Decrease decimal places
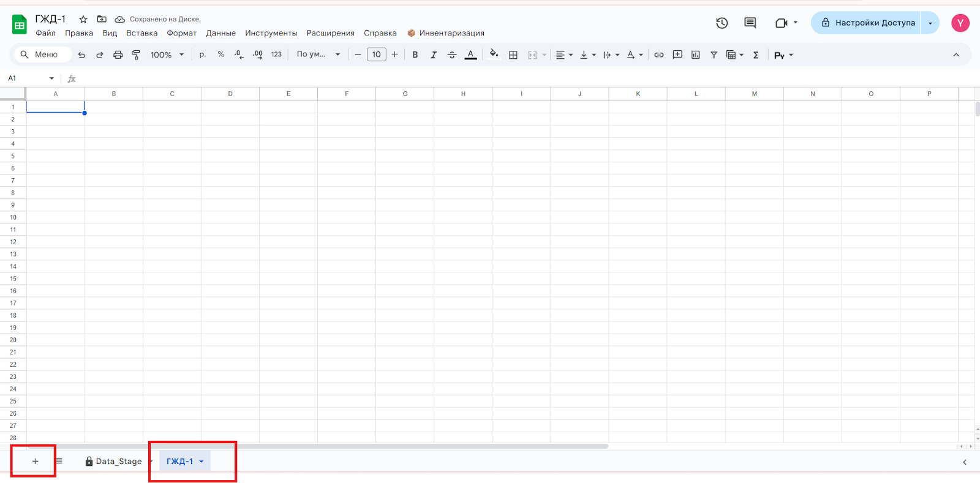The image size is (980, 483). pyautogui.click(x=239, y=54)
